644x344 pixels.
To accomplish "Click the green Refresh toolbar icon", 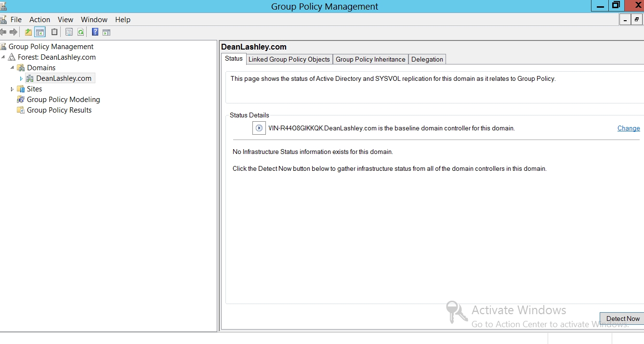I will pos(81,32).
